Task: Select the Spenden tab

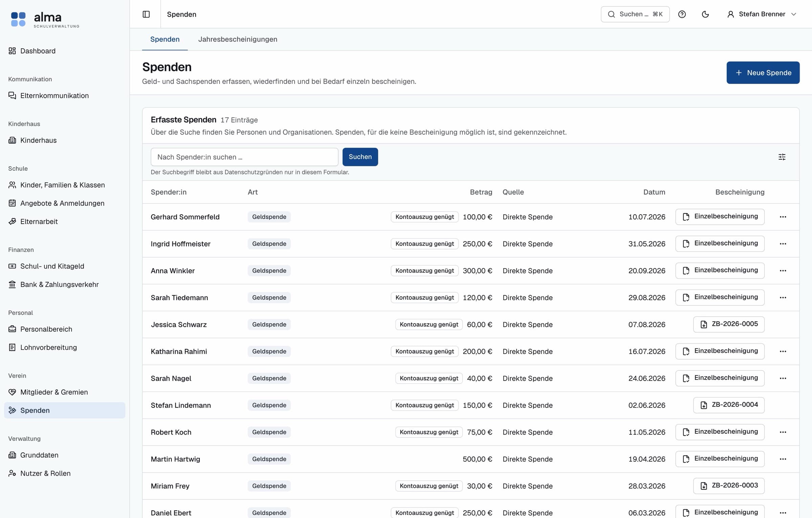Action: coord(165,39)
